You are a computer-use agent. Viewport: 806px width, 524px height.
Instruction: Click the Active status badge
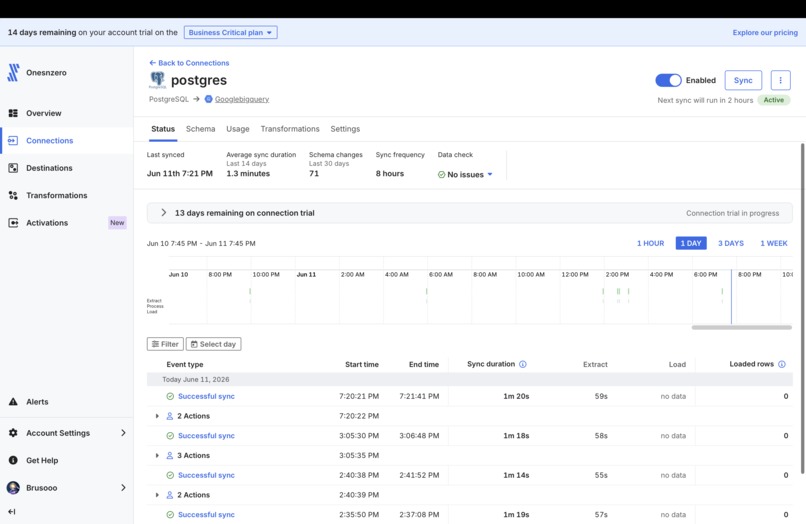pyautogui.click(x=774, y=100)
